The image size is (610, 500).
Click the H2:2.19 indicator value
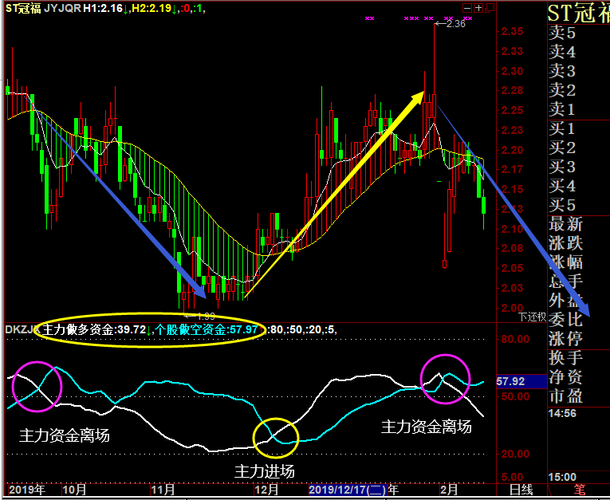click(151, 8)
